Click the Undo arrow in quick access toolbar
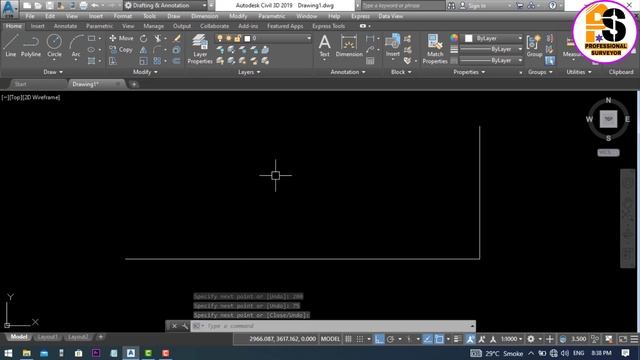 click(94, 6)
